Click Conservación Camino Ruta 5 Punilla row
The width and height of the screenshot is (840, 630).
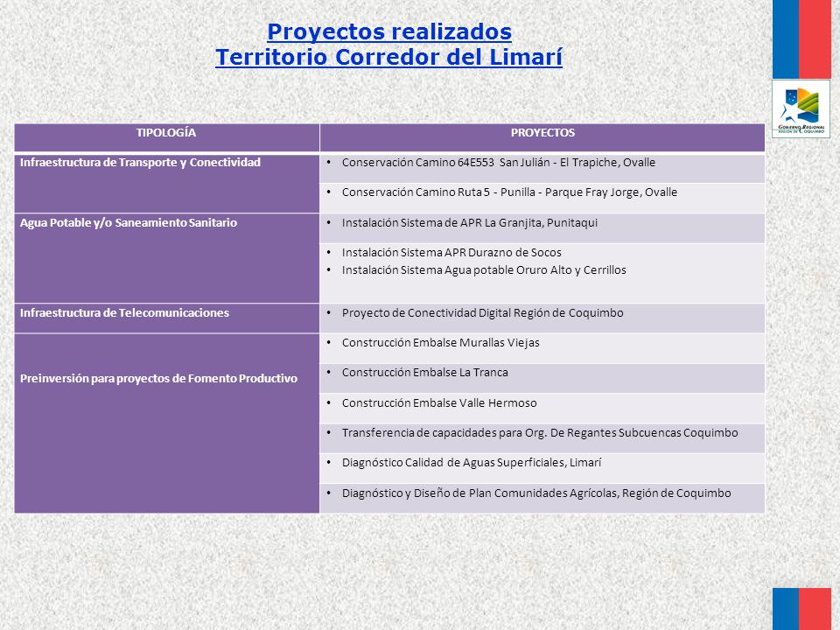click(542, 199)
